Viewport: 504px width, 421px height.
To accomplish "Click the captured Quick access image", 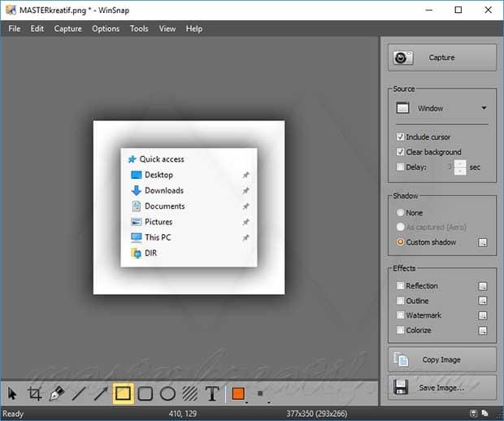I will 189,207.
